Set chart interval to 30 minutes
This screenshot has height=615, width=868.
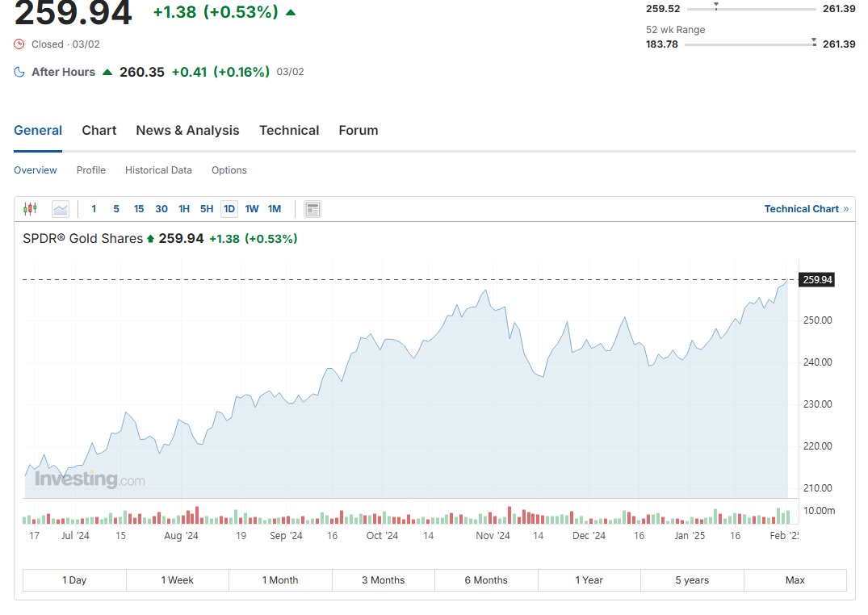coord(161,209)
